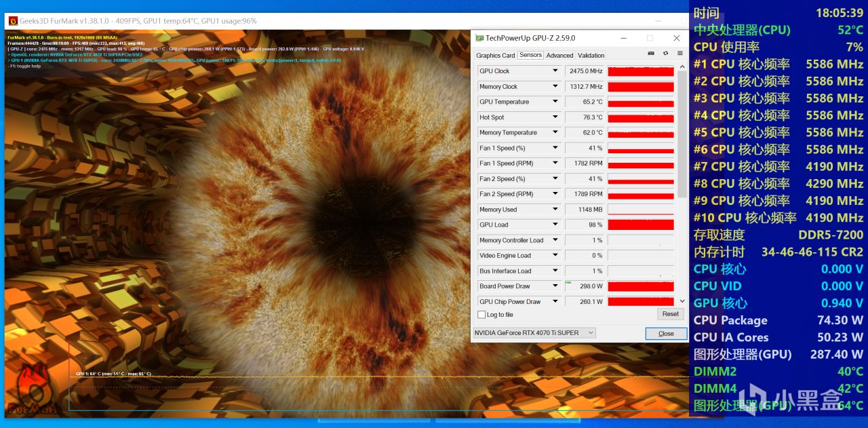
Task: Click the Board Power Draw history graph
Action: click(641, 286)
